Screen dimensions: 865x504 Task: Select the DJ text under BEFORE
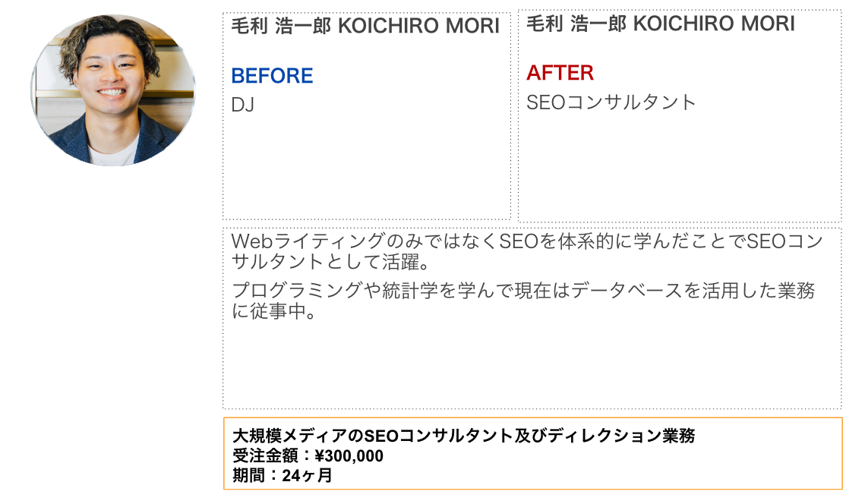242,105
